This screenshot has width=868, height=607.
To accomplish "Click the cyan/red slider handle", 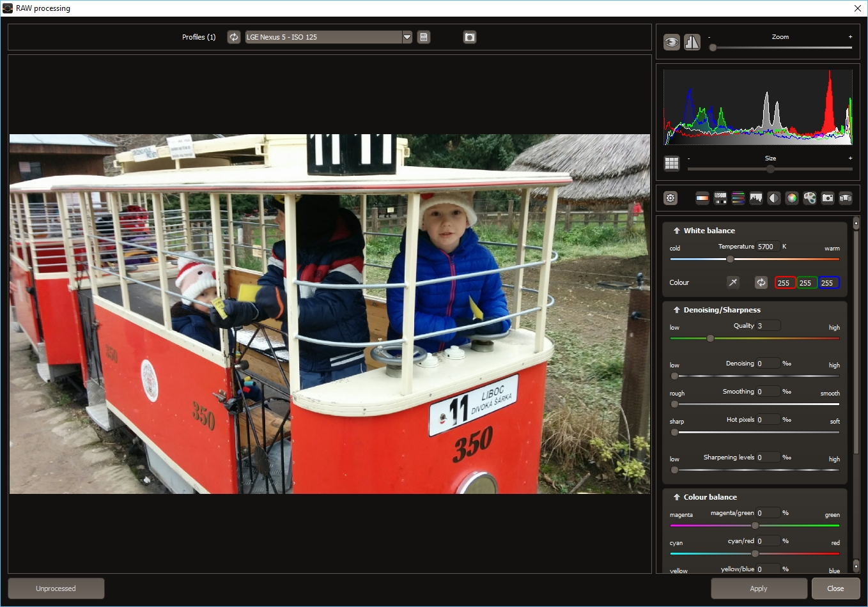I will 755,553.
